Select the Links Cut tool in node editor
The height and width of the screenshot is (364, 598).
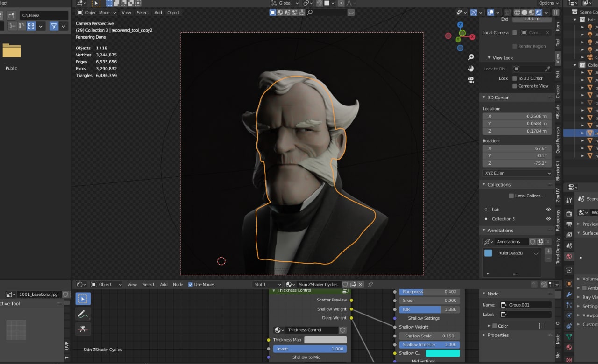pos(83,329)
